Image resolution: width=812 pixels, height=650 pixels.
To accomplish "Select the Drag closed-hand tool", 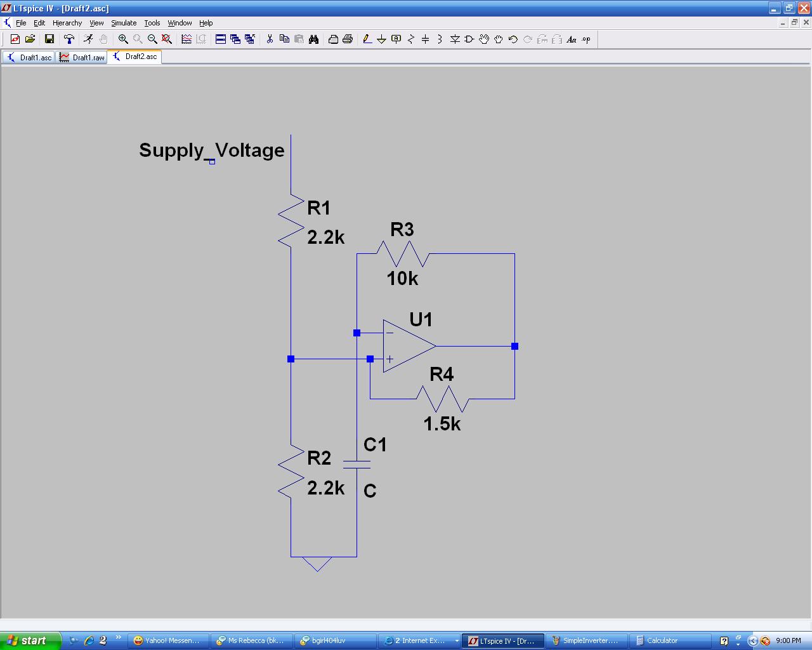I will coord(499,39).
